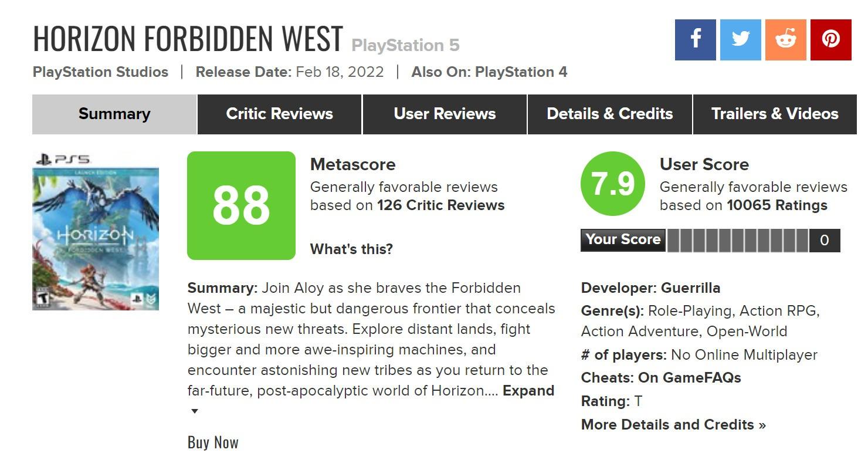Open the Critic Reviews tab
The height and width of the screenshot is (453, 868).
click(279, 114)
